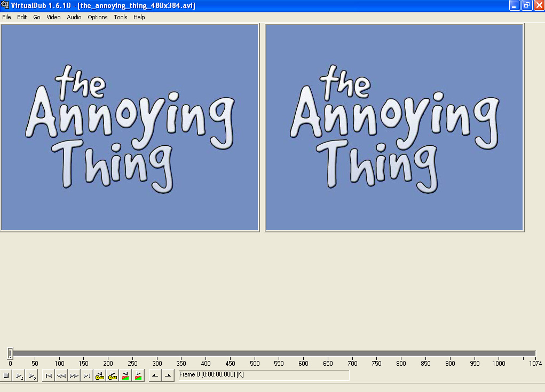Mark selection end point
Image resolution: width=545 pixels, height=392 pixels.
click(x=168, y=375)
